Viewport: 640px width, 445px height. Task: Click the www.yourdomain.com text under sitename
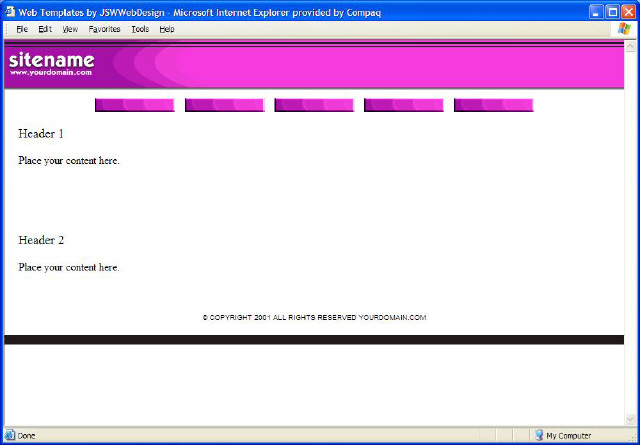coord(51,72)
